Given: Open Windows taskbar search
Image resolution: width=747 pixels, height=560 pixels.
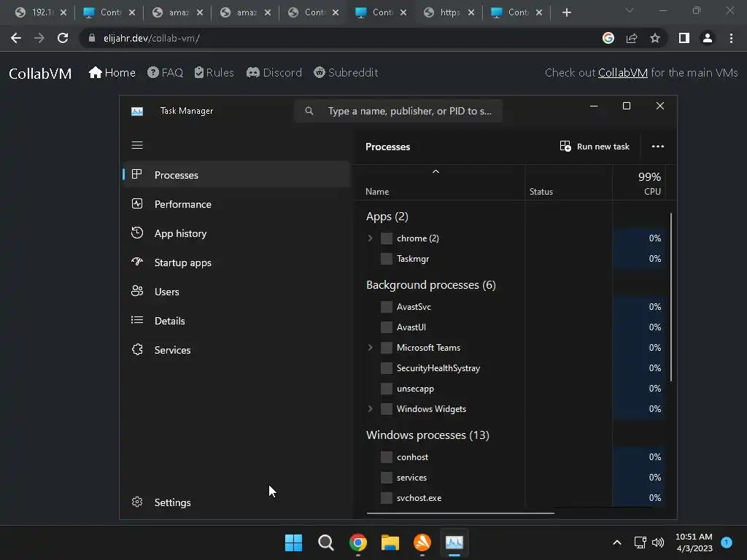Looking at the screenshot, I should tap(326, 542).
